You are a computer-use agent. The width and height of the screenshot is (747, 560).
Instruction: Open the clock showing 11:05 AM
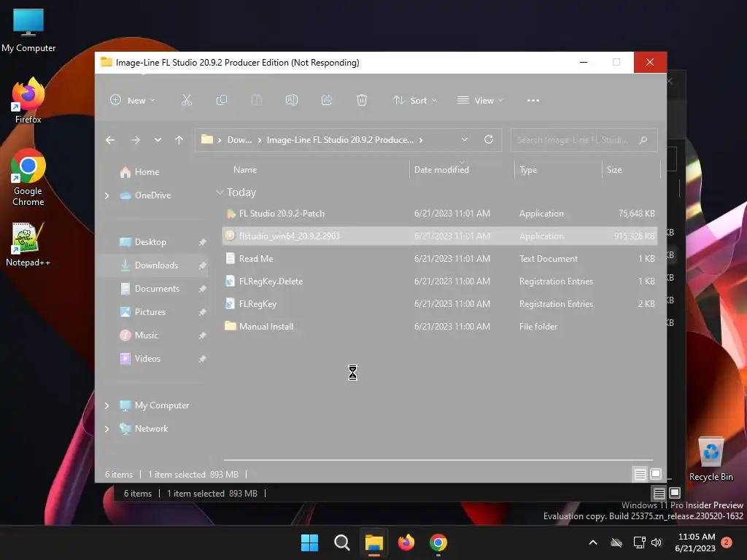pos(695,542)
